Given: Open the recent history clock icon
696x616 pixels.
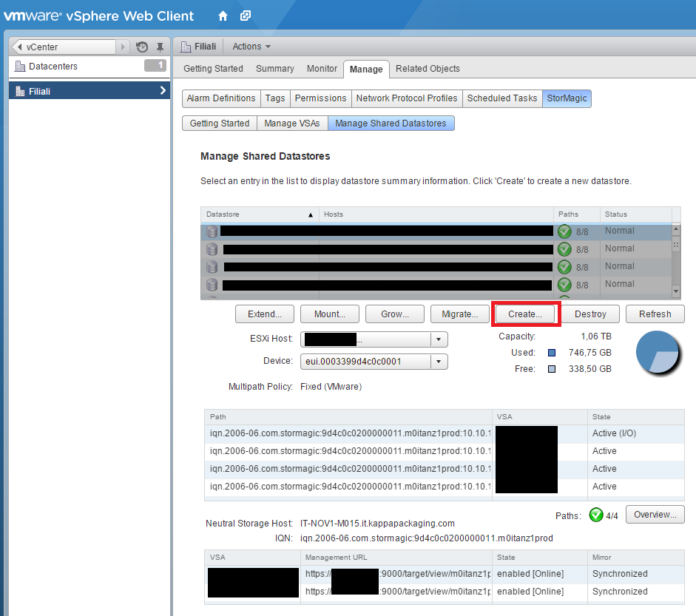Looking at the screenshot, I should pos(142,47).
